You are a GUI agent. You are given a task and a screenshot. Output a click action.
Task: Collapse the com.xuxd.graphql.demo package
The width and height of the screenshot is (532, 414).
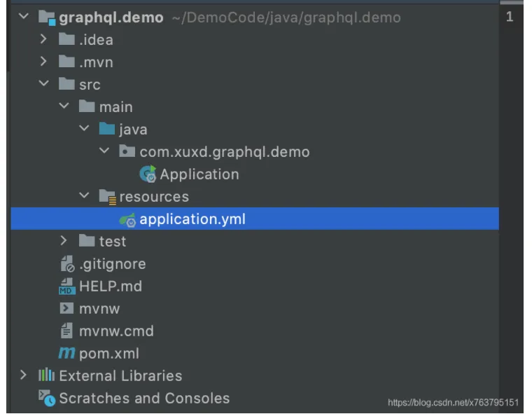click(105, 152)
